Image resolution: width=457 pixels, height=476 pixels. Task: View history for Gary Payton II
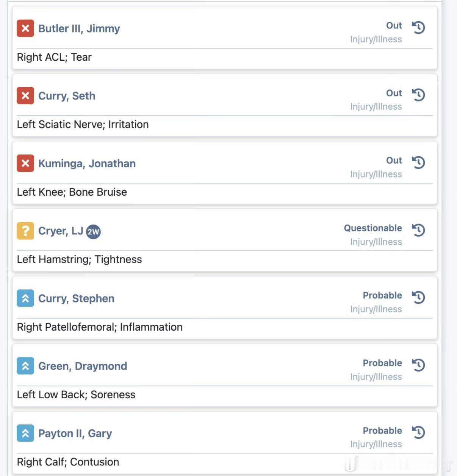419,432
